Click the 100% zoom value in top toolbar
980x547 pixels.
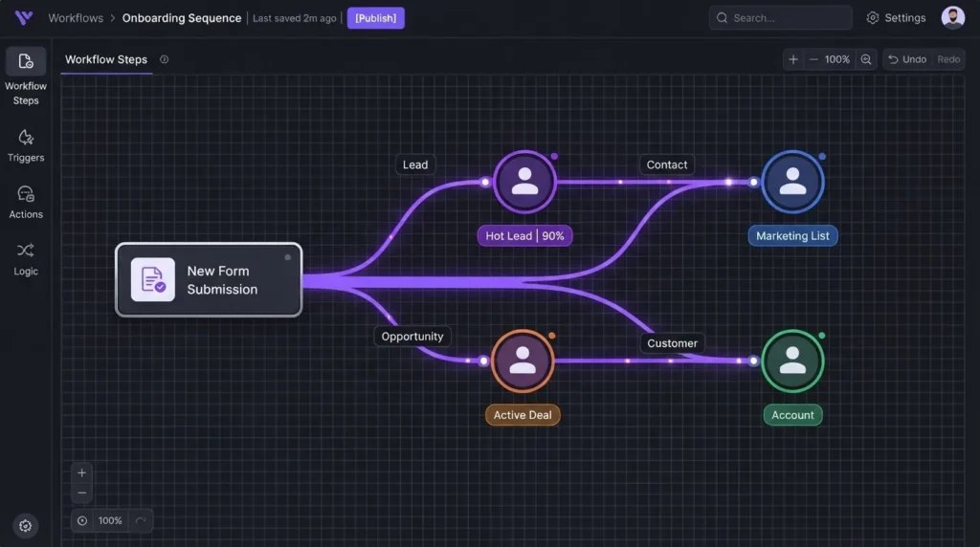[x=836, y=59]
